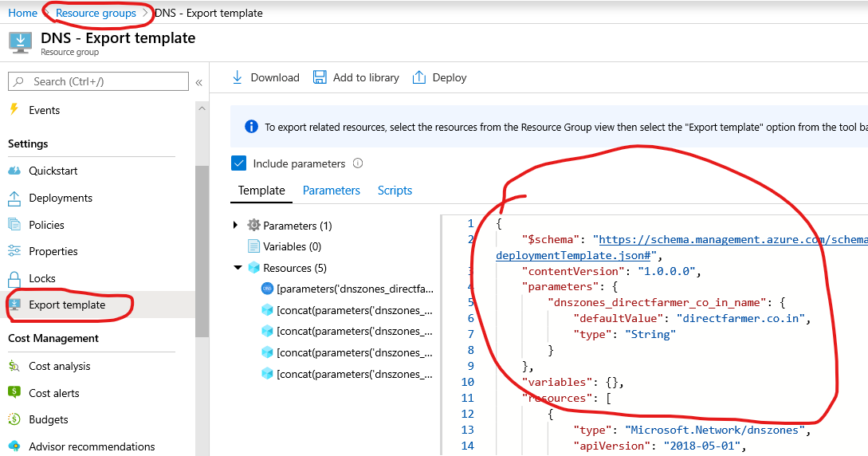Click the "contentVersion" key in code

click(573, 271)
